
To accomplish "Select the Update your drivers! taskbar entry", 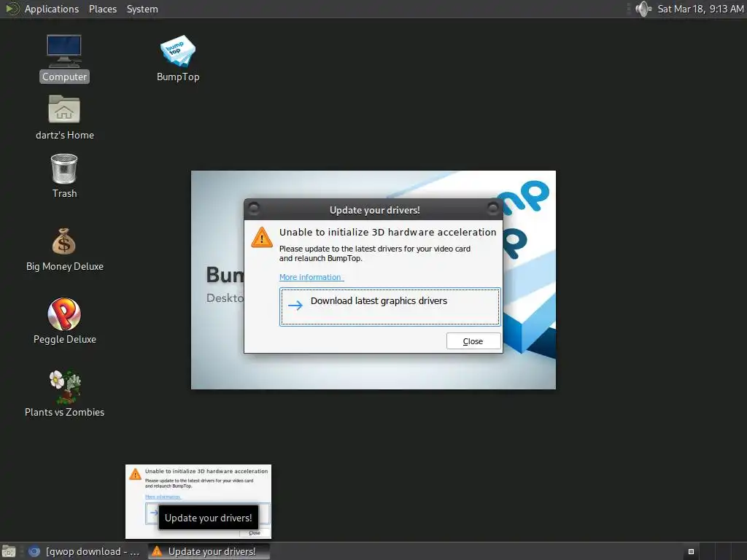I will coord(209,551).
